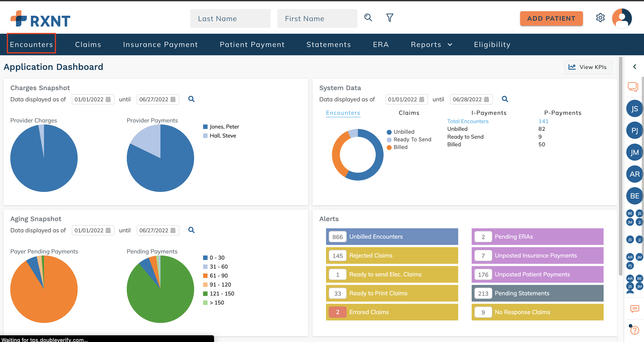
Task: Click the patient search magnifier icon
Action: 368,18
